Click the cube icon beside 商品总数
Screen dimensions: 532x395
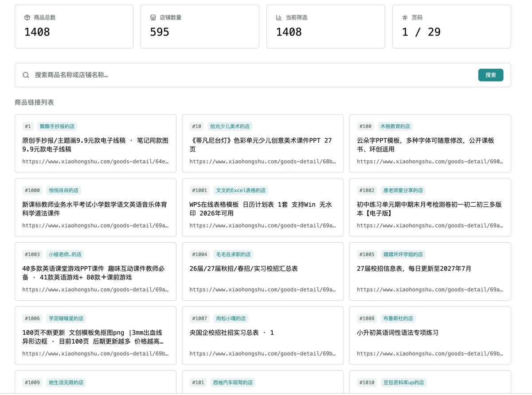tap(27, 18)
